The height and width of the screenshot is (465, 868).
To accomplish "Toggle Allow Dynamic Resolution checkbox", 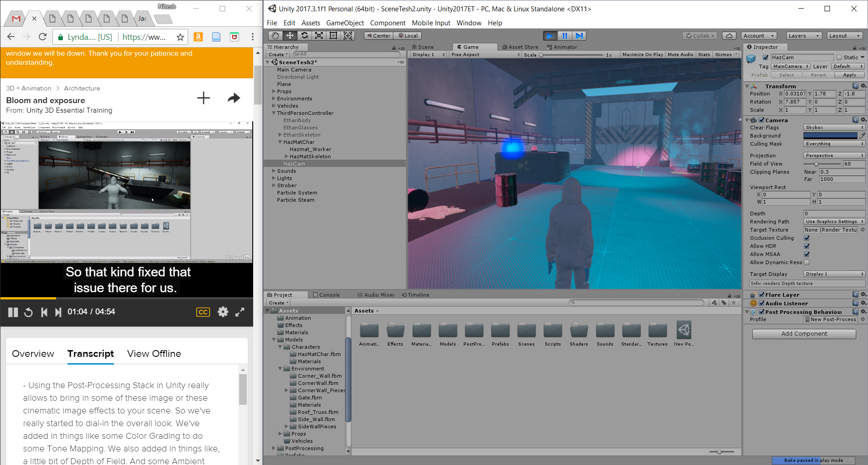I will pos(807,262).
